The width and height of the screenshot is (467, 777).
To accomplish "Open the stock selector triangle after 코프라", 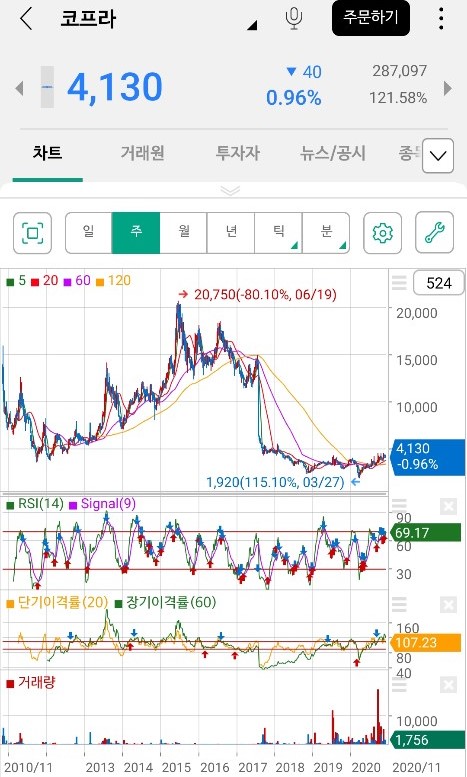I will (252, 25).
